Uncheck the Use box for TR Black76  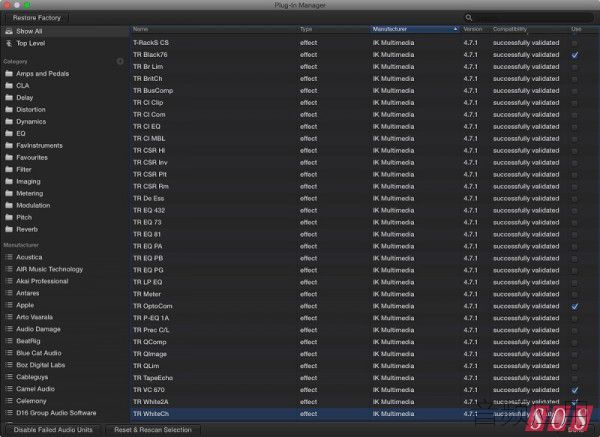coord(574,55)
